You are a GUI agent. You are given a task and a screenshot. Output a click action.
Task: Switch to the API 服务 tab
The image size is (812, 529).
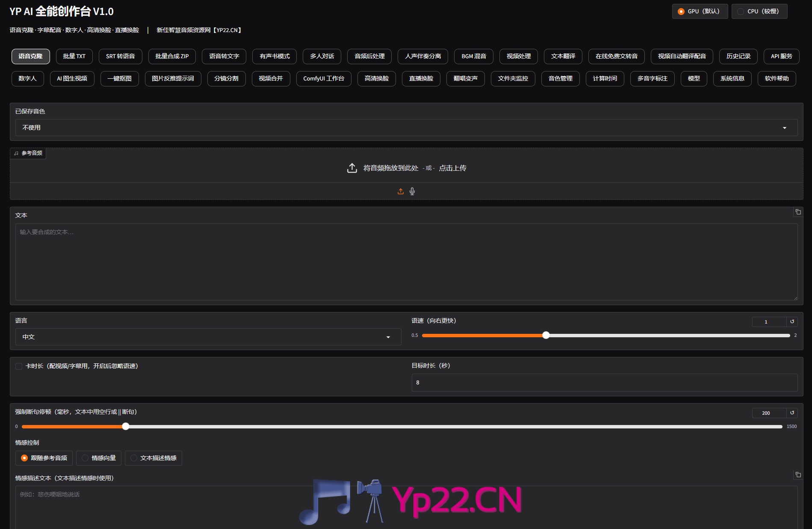pyautogui.click(x=782, y=56)
